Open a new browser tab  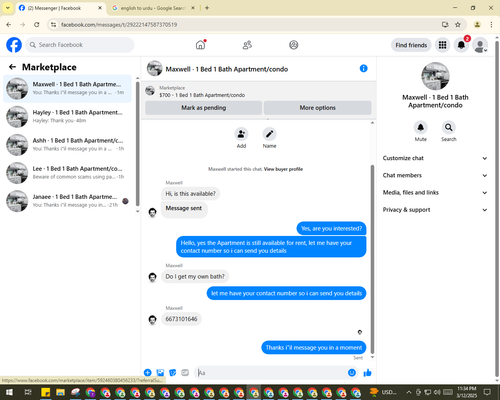tap(207, 8)
